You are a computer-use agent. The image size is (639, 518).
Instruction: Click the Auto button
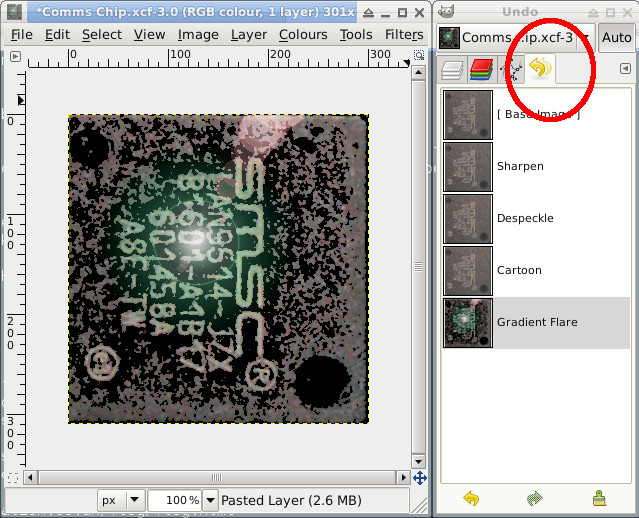click(x=617, y=37)
